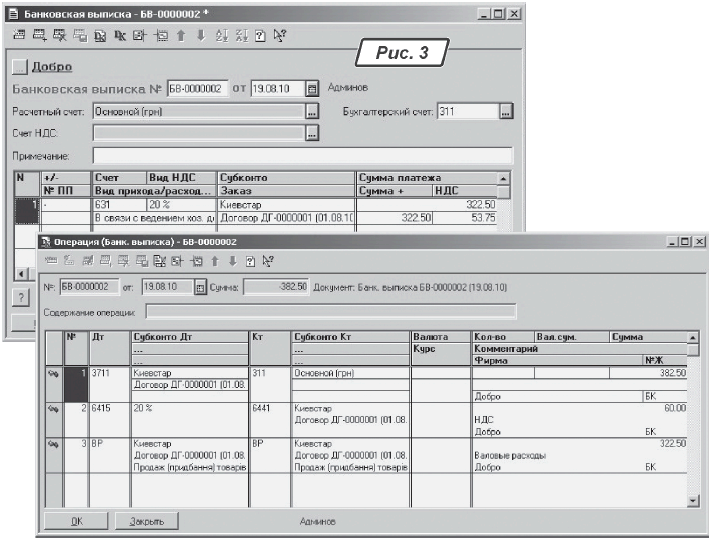Image resolution: width=711 pixels, height=539 pixels.
Task: Open calendar picker beside bank statement date
Action: 310,89
